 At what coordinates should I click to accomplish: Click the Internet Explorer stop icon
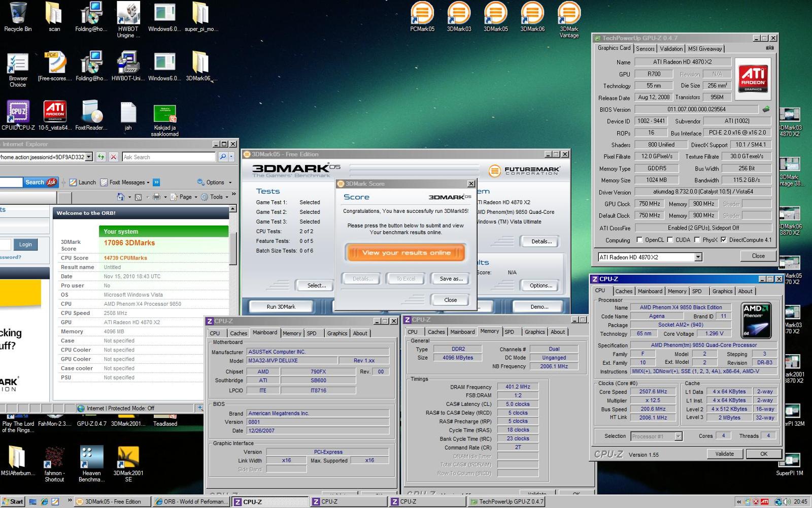click(x=114, y=157)
